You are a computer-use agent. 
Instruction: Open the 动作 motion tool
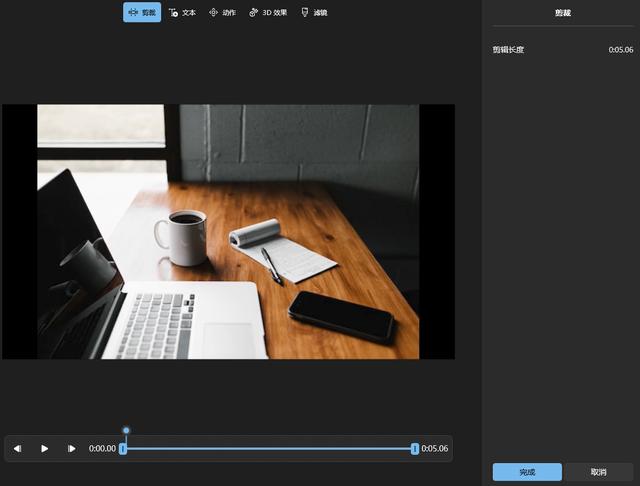pyautogui.click(x=222, y=13)
